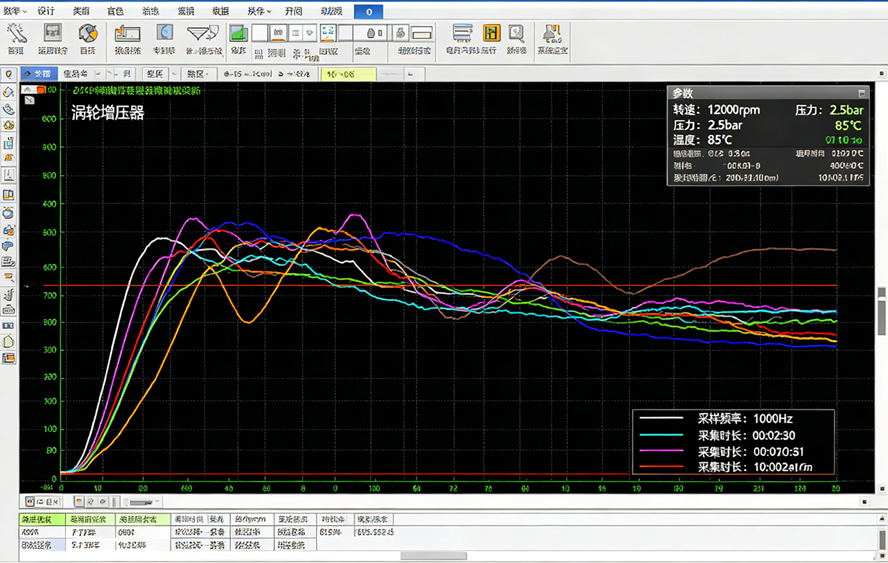The width and height of the screenshot is (888, 563).
Task: Click the yellow highlighted ribbon icon
Action: point(491,34)
